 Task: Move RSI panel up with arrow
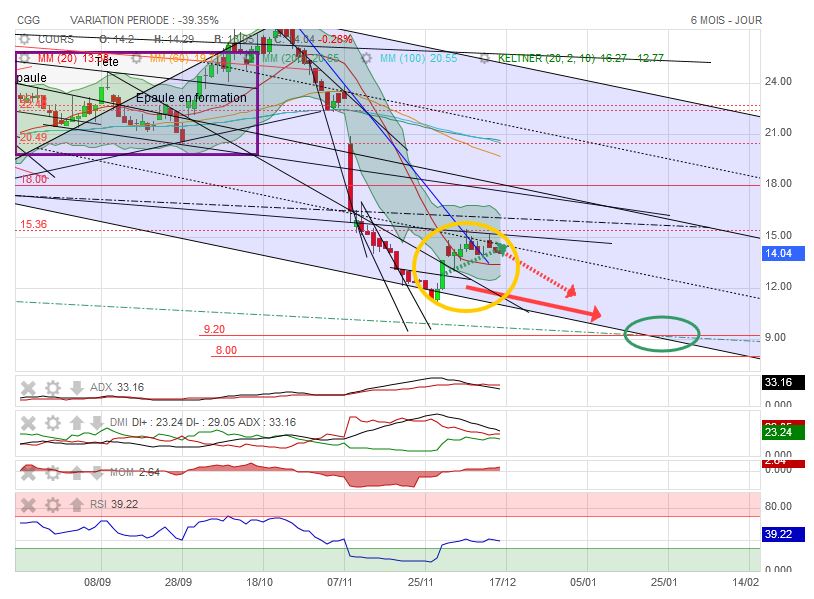77,505
